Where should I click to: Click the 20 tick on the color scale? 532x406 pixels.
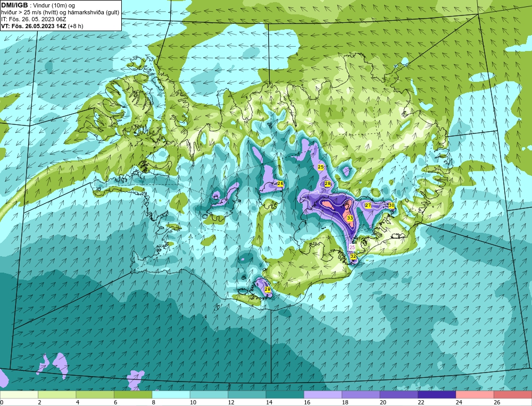pos(383,402)
